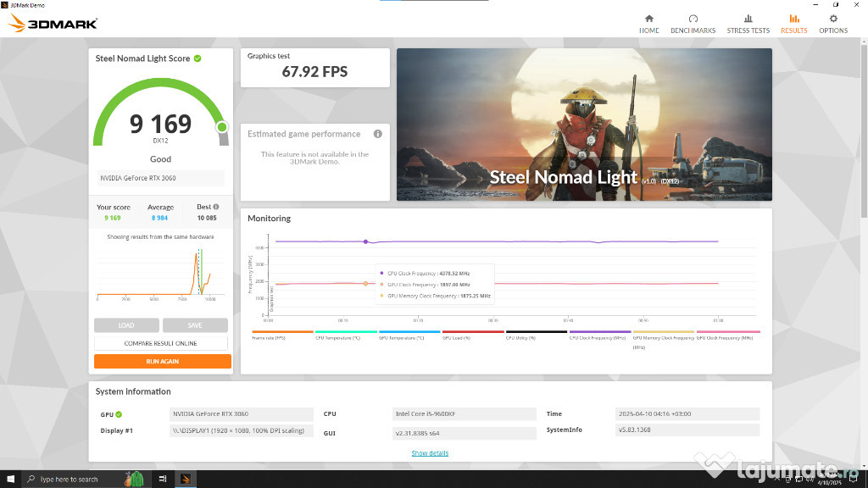Click the Intel Core i5-9600KF CPU field
This screenshot has width=868, height=488.
[464, 413]
